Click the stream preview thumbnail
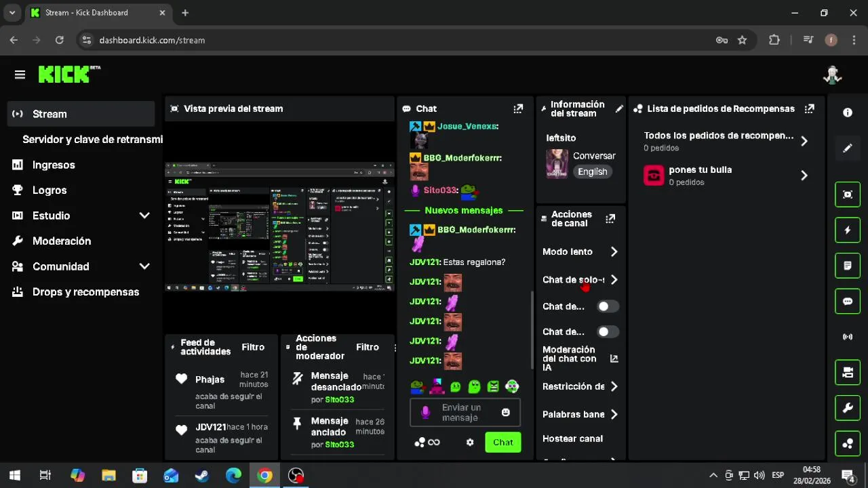 279,227
